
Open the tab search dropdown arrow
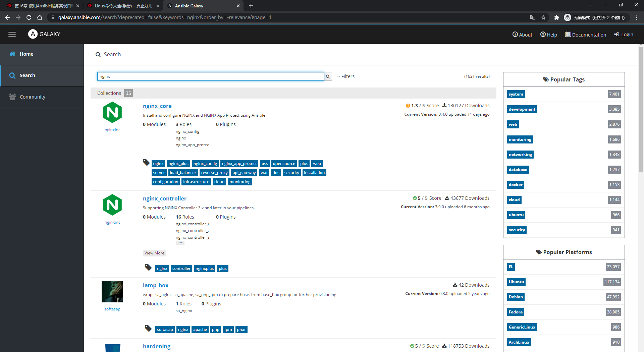tap(590, 5)
